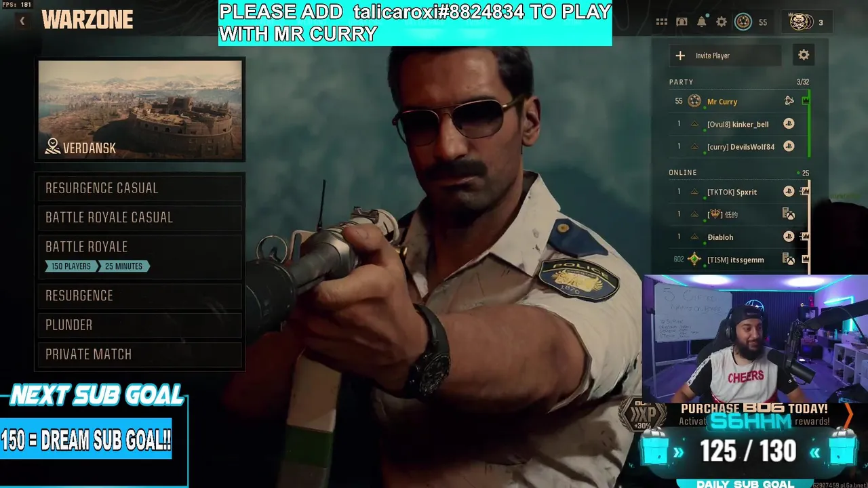Click Verdansk map pin icon
The image size is (868, 488).
click(53, 146)
